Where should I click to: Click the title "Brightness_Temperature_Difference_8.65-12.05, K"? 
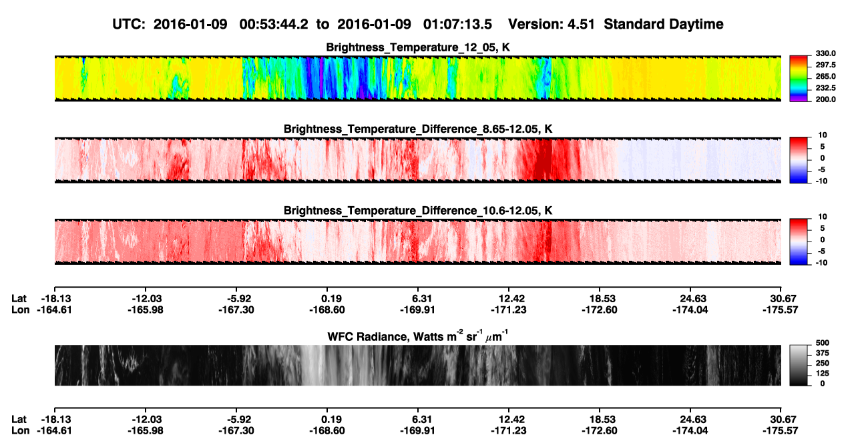pos(418,129)
